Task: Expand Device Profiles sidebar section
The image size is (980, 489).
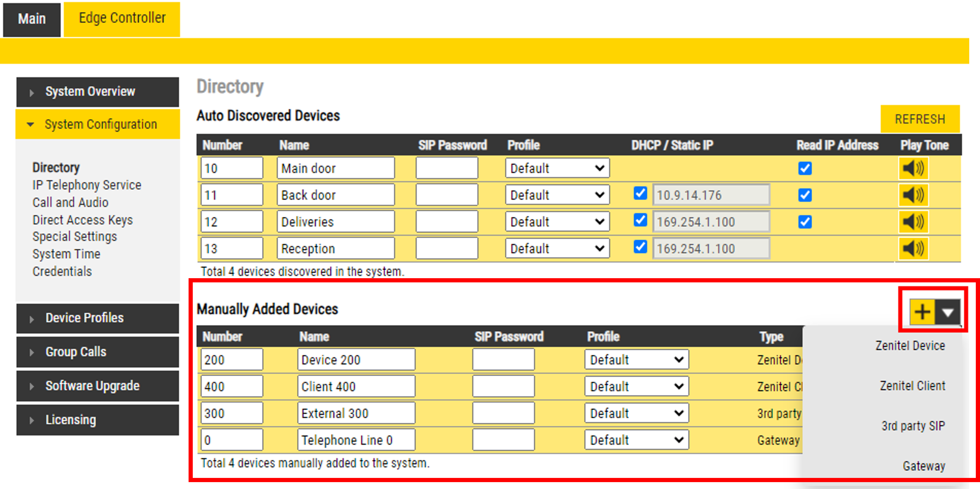Action: click(84, 318)
